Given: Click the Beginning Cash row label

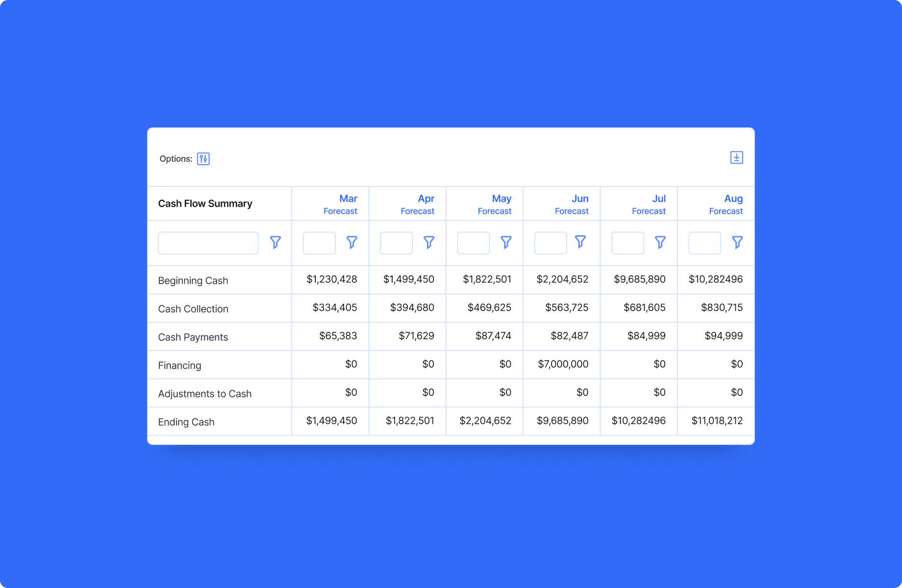Looking at the screenshot, I should click(x=193, y=280).
